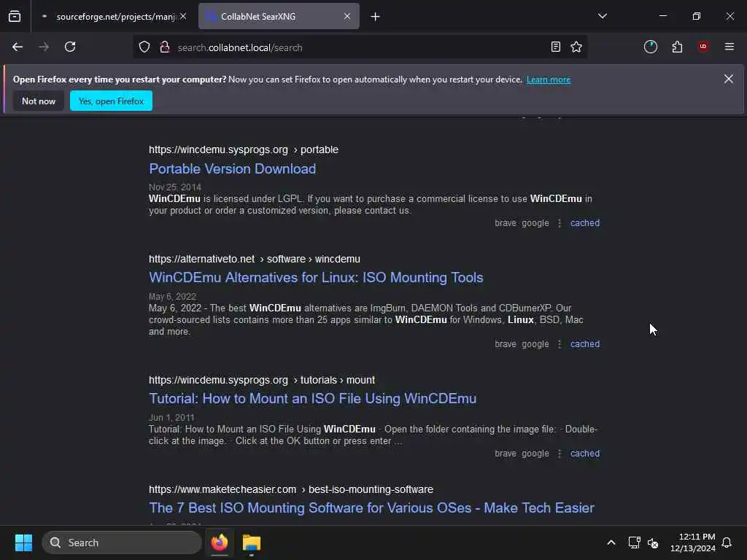This screenshot has height=560, width=747.
Task: Show hidden system tray icons
Action: (x=611, y=542)
